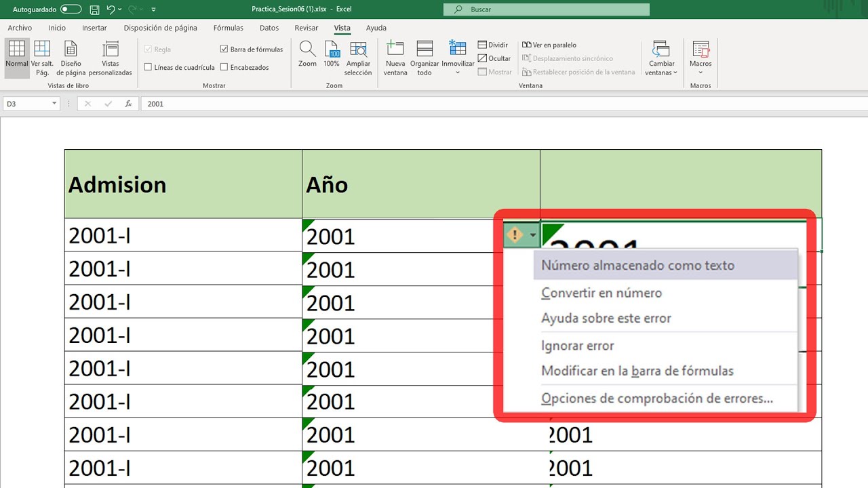Viewport: 868px width, 488px height.
Task: Choose Ignorar error option
Action: pyautogui.click(x=578, y=346)
